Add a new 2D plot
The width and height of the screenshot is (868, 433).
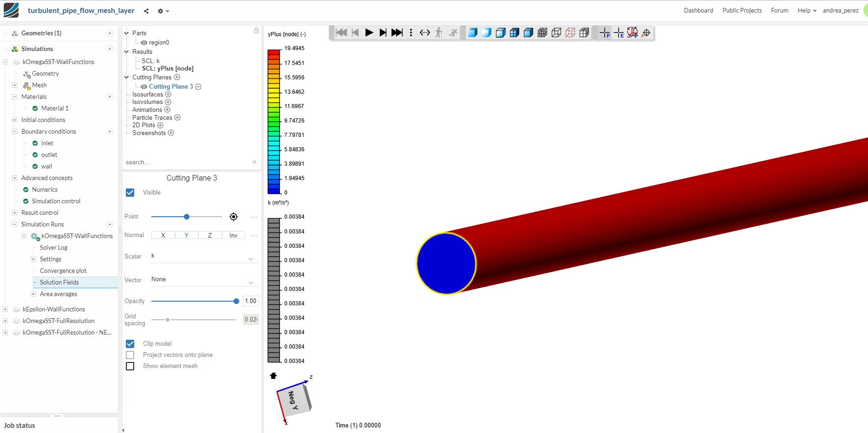pos(160,125)
